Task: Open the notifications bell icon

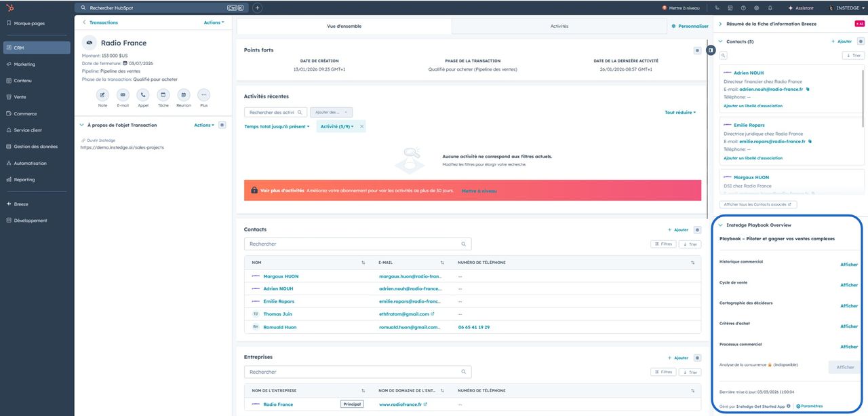Action: coord(770,7)
